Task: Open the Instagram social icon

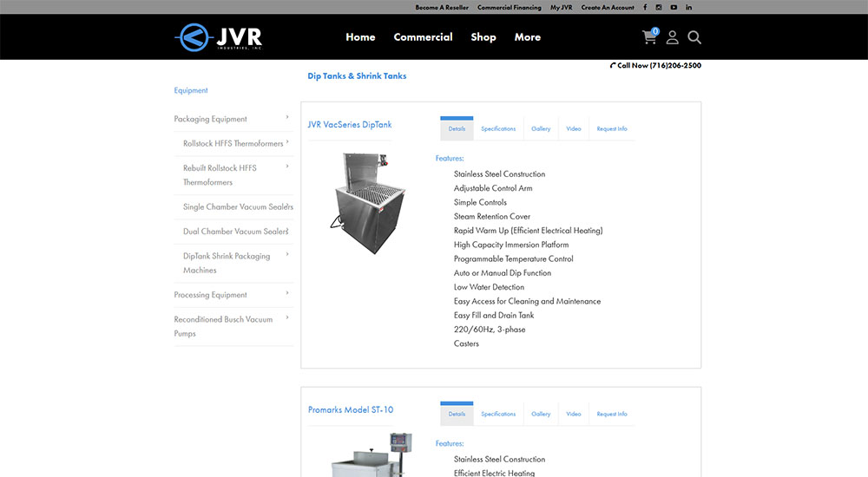Action: pos(659,7)
